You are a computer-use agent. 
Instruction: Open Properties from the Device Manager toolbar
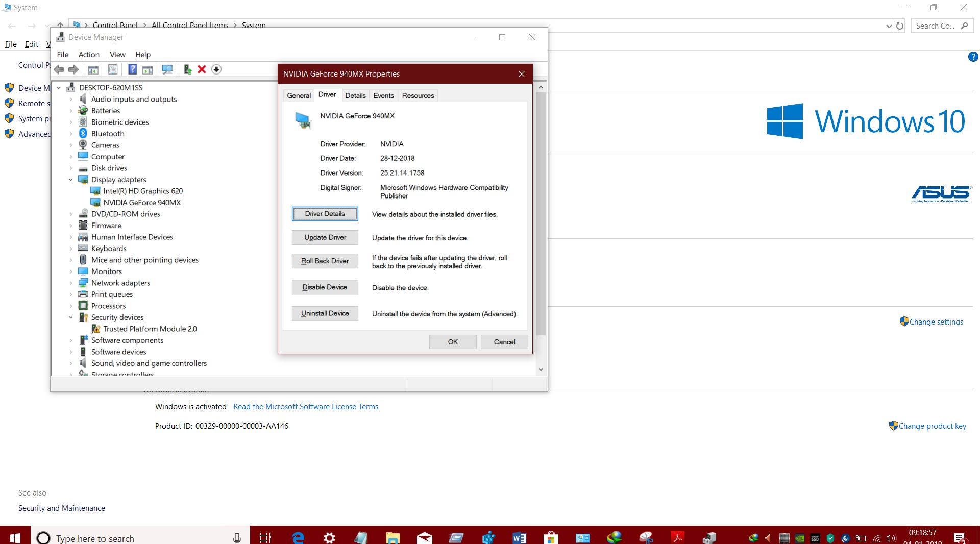(x=113, y=69)
